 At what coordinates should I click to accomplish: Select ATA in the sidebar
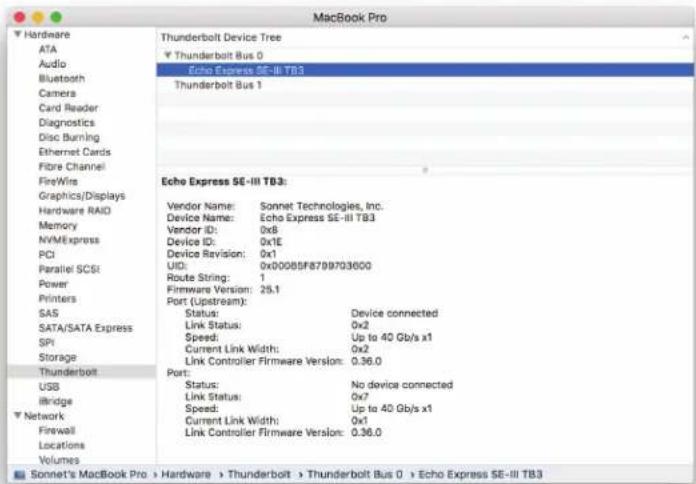pyautogui.click(x=47, y=49)
